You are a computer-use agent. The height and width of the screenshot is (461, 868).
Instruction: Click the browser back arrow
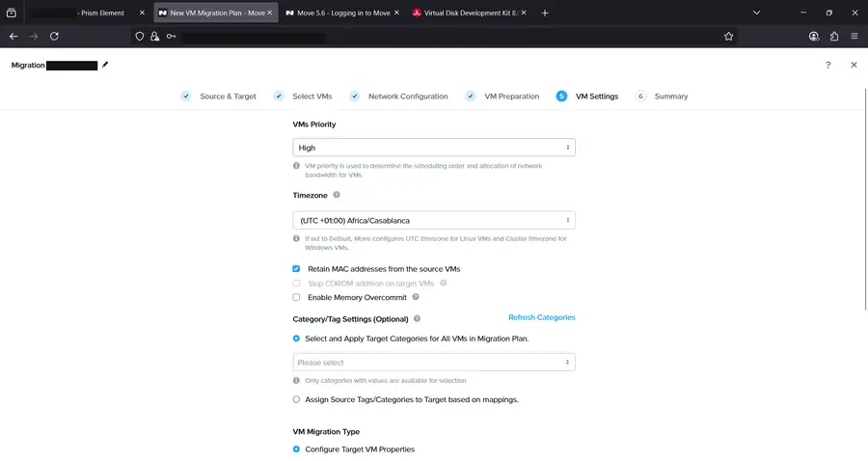(x=14, y=36)
